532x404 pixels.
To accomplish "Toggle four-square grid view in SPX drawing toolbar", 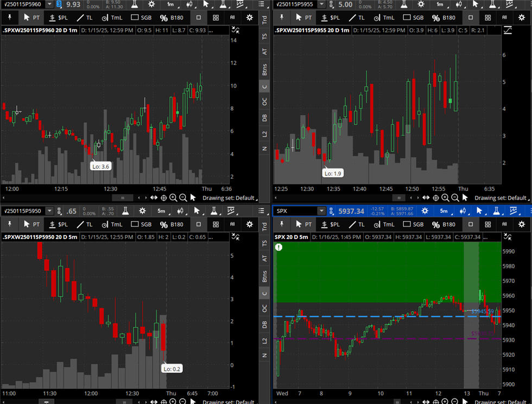I will [487, 224].
